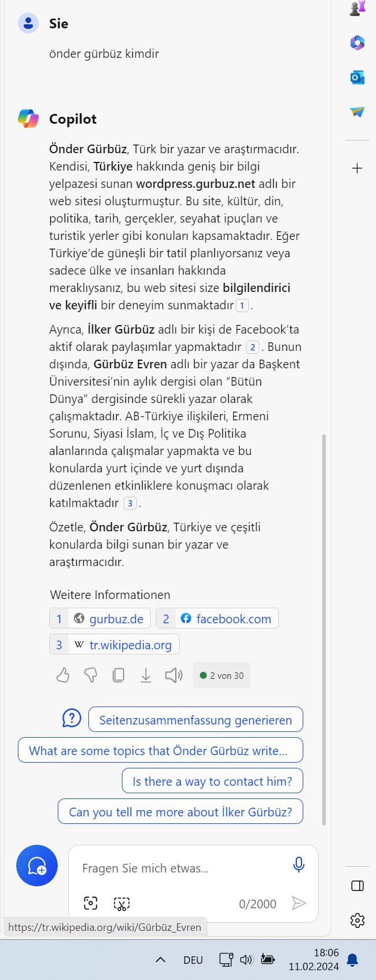
Task: Open Microsoft 365 sidebar icon
Action: point(358,42)
